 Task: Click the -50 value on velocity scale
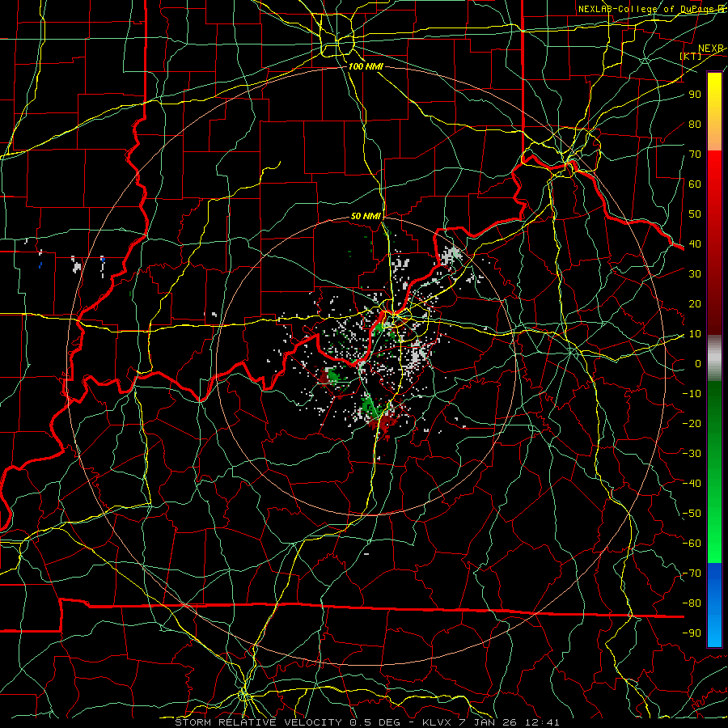[x=692, y=514]
